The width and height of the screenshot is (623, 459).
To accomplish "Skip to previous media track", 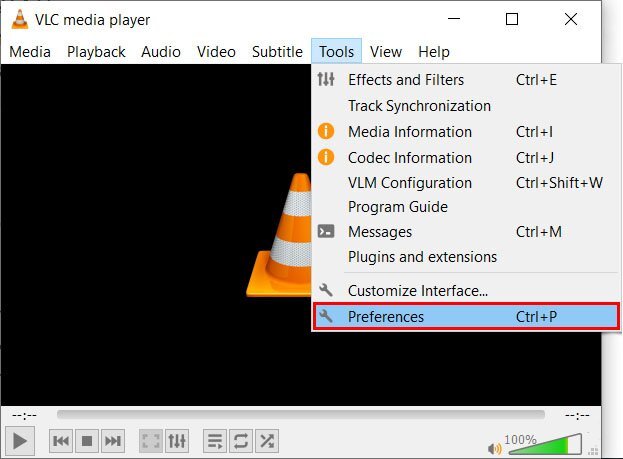I will 61,441.
